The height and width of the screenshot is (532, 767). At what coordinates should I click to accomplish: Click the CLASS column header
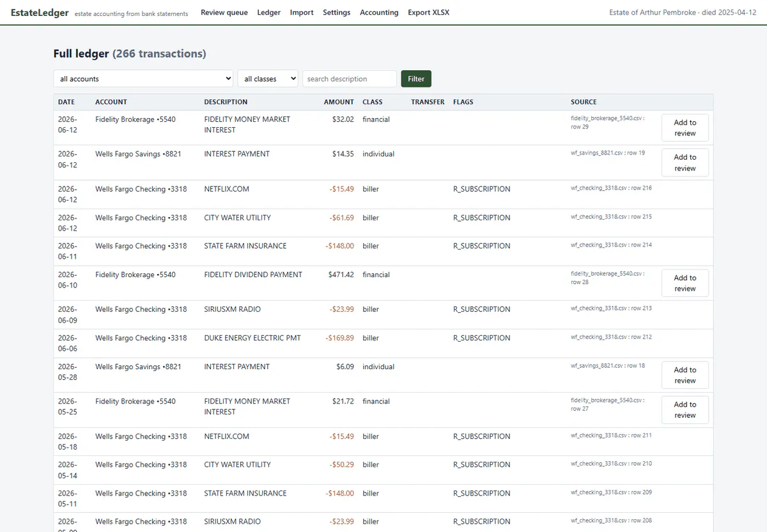[373, 102]
